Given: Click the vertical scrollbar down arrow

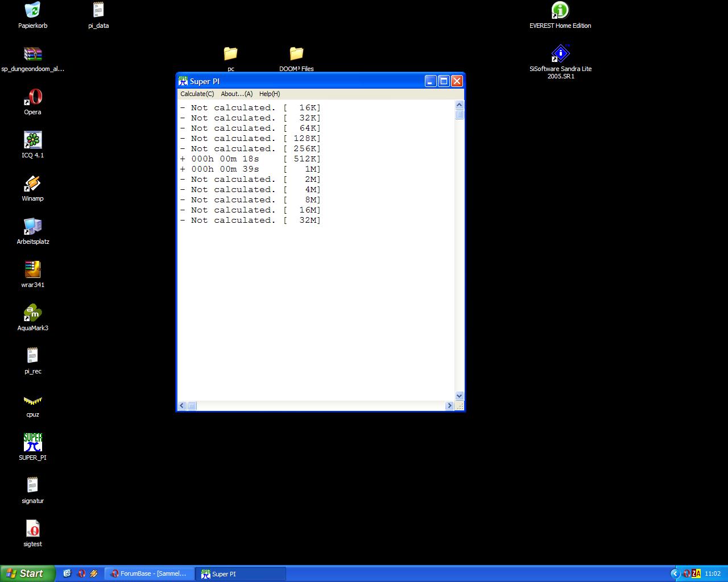Looking at the screenshot, I should 460,396.
